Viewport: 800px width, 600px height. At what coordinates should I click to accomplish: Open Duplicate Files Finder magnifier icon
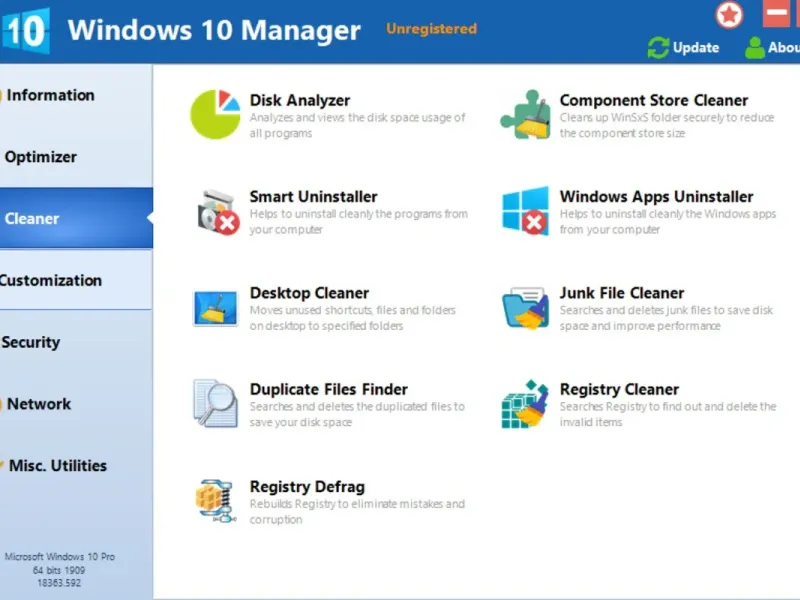pyautogui.click(x=215, y=404)
